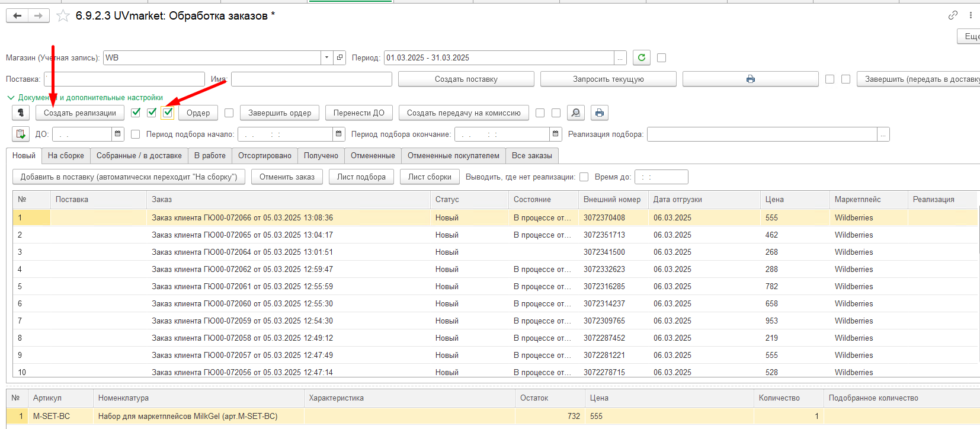
Task: Open the Отмененные покупателем tab
Action: [x=453, y=155]
